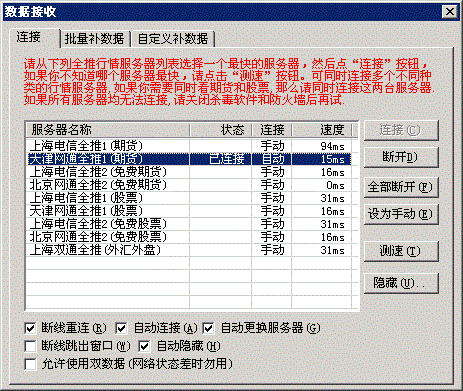This screenshot has width=463, height=391.
Task: Toggle the 自动隐藏(H) checkbox
Action: click(x=144, y=346)
